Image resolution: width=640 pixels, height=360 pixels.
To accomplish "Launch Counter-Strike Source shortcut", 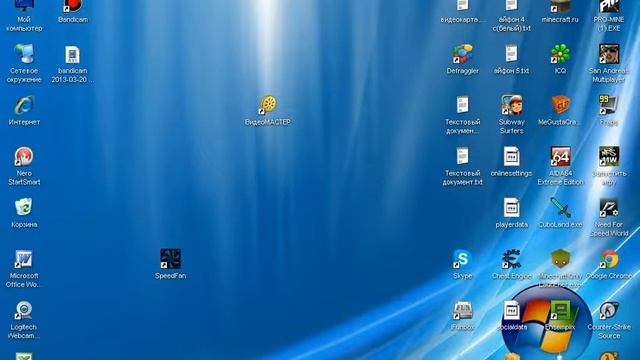I will [609, 310].
